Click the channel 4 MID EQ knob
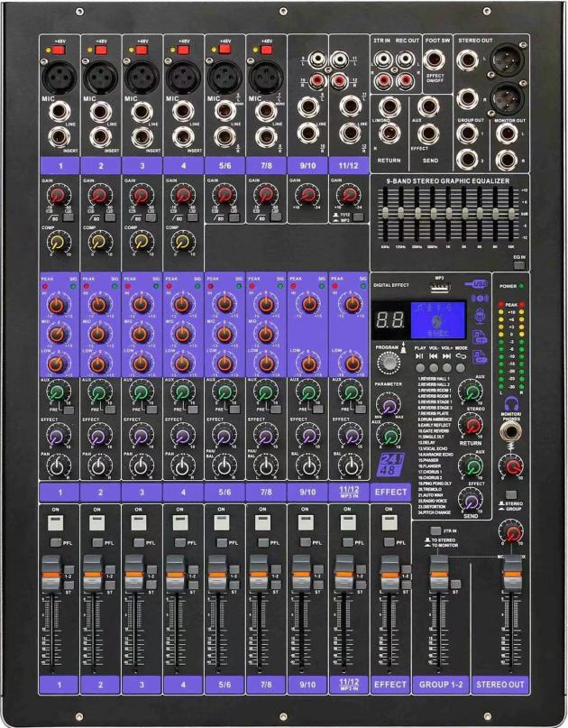The height and width of the screenshot is (728, 568). pyautogui.click(x=182, y=334)
